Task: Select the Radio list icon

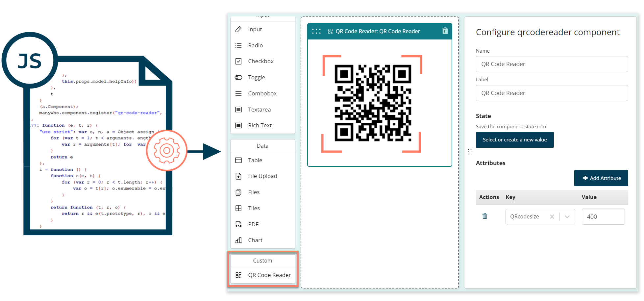Action: coord(238,45)
